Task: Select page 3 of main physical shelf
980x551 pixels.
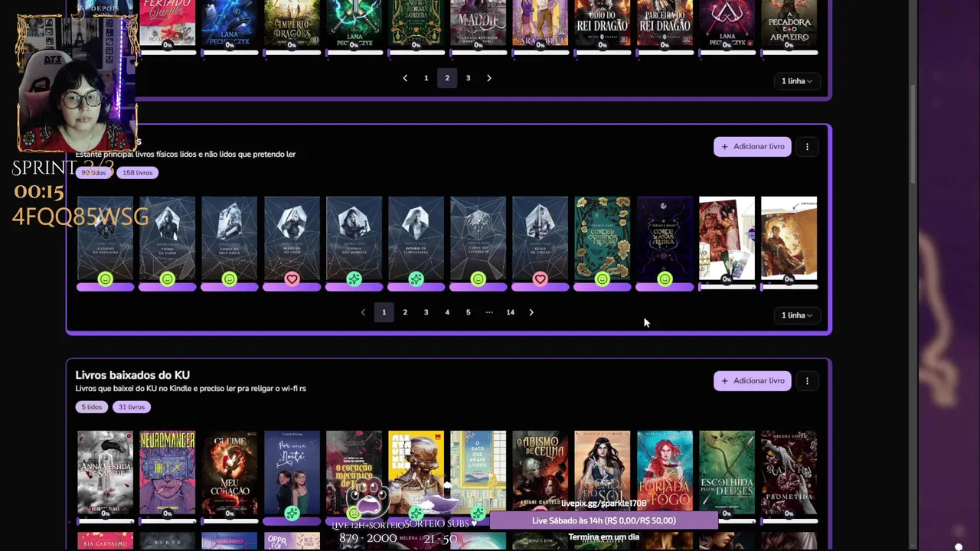Action: point(426,312)
